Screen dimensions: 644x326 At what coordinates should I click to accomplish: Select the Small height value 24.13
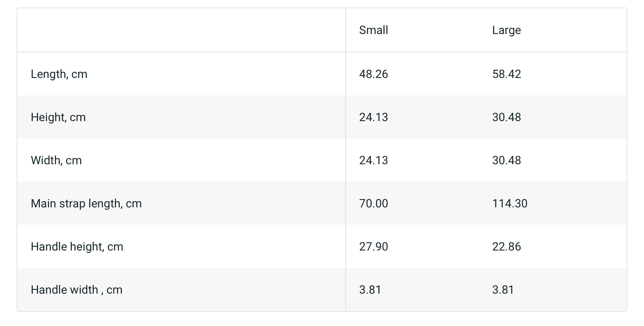(373, 117)
